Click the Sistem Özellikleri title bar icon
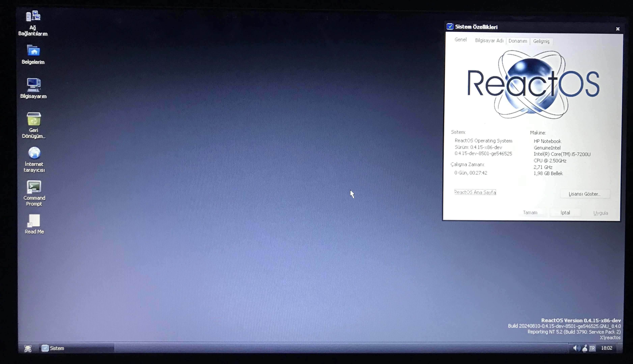Screen dimensions: 633x364 tap(450, 26)
